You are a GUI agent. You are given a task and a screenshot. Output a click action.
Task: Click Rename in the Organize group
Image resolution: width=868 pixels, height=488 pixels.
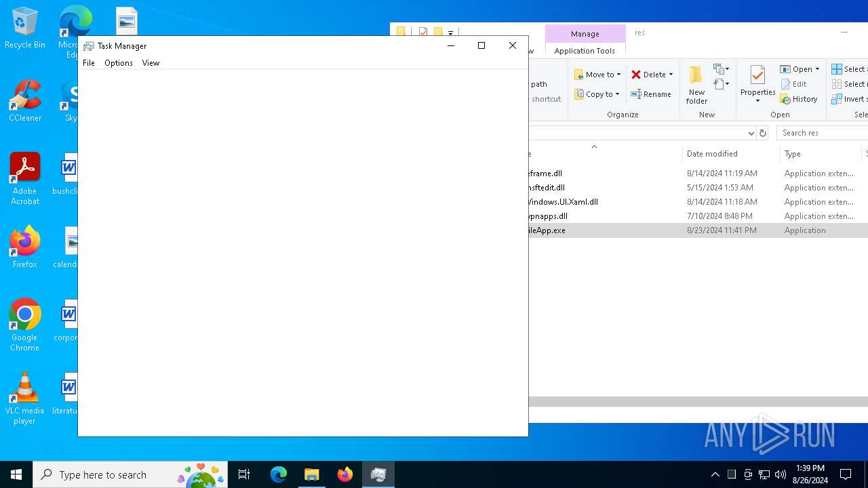(x=651, y=94)
